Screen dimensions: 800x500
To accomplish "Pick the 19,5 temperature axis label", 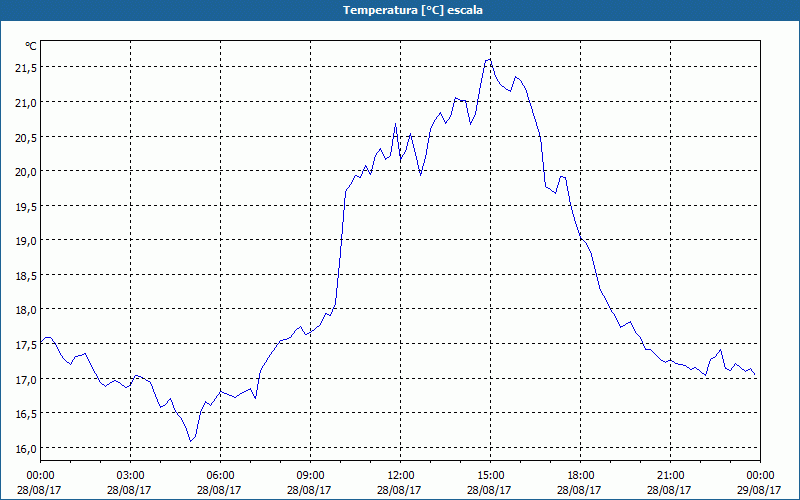I will tap(26, 206).
